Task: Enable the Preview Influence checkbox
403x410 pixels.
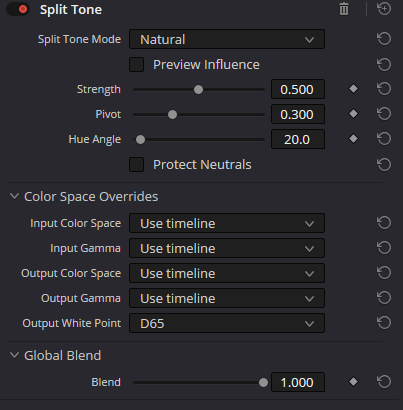Action: tap(137, 64)
